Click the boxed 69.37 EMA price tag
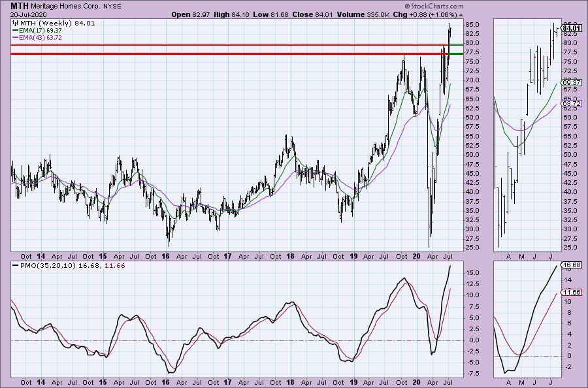Screen dimensions: 588x388 tap(572, 82)
